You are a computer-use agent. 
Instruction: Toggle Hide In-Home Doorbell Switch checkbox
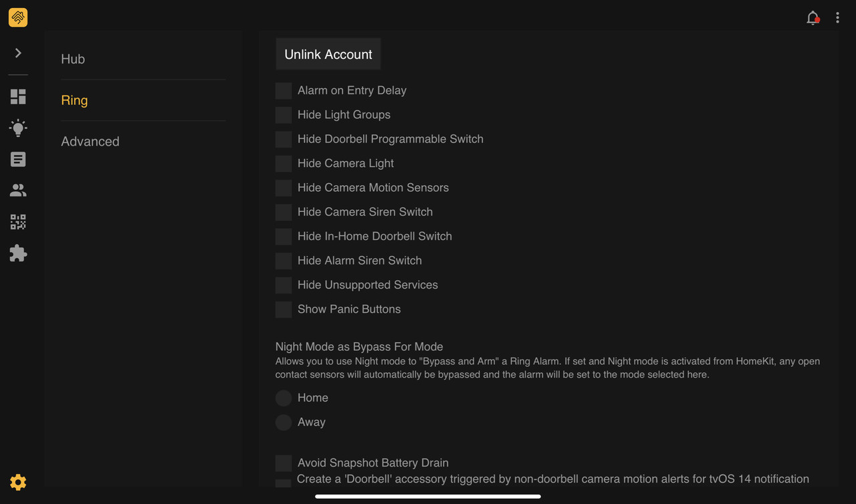[284, 236]
